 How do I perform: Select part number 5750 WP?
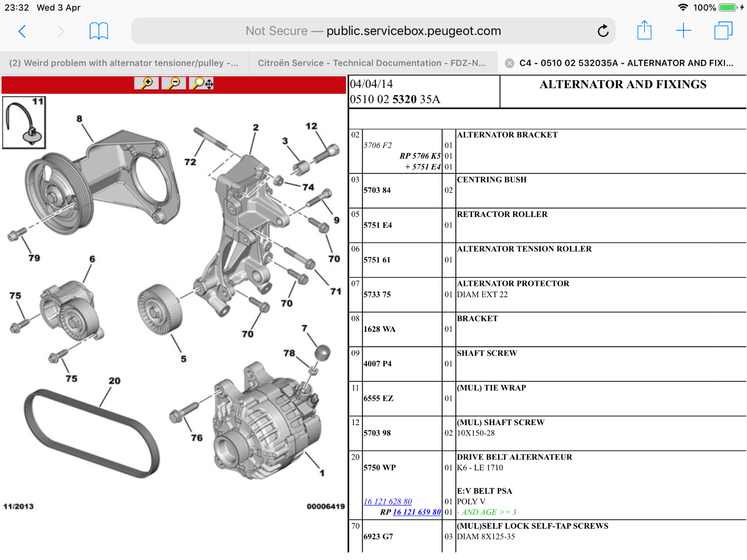click(x=380, y=468)
